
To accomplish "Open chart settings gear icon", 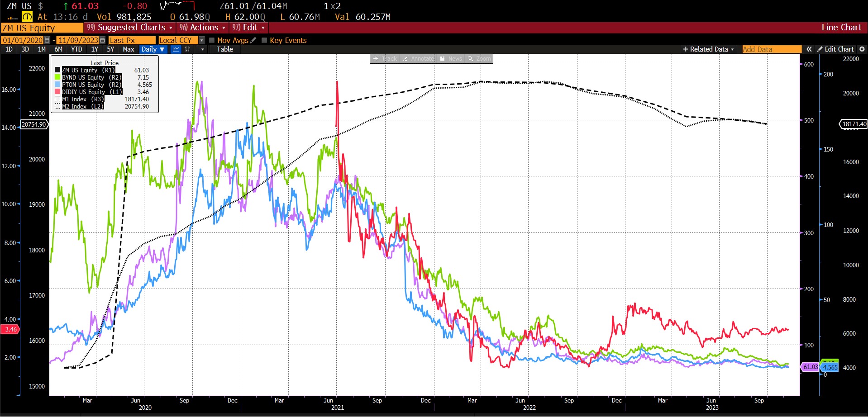I will (x=862, y=49).
